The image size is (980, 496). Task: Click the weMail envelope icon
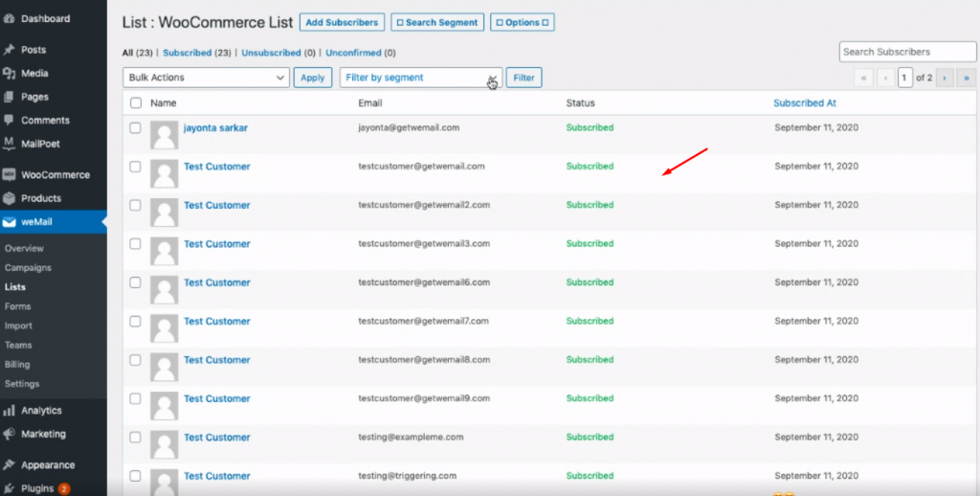tap(9, 222)
